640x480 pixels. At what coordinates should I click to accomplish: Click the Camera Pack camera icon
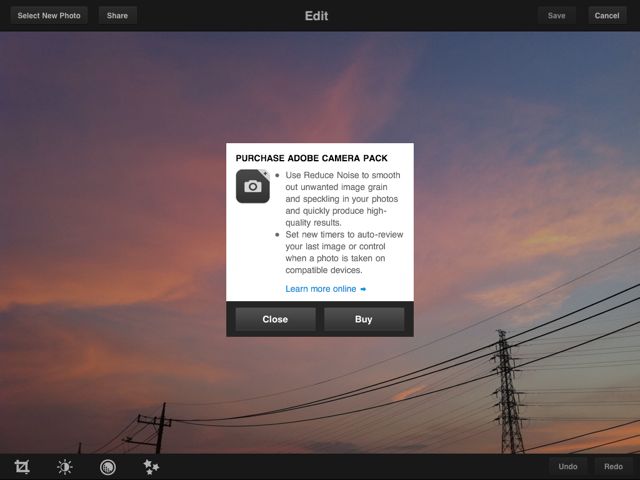tap(253, 186)
